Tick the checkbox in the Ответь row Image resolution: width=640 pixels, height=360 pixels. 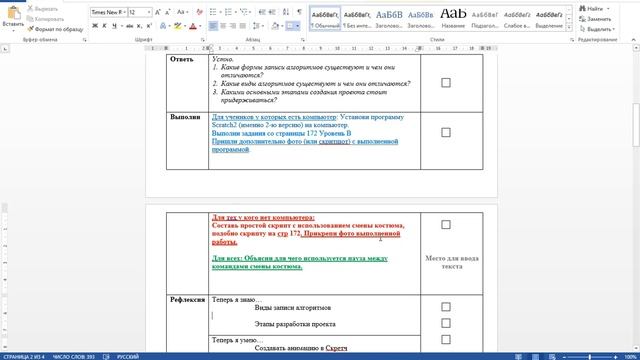(x=446, y=83)
